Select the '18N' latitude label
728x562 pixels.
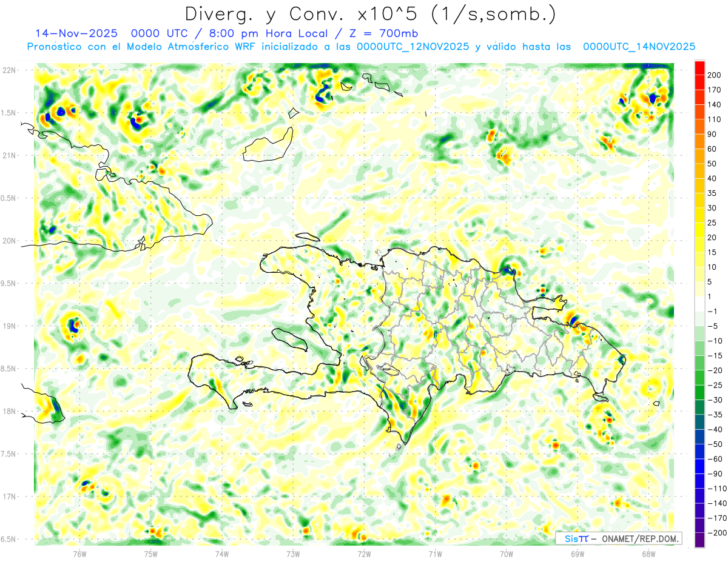pos(10,411)
